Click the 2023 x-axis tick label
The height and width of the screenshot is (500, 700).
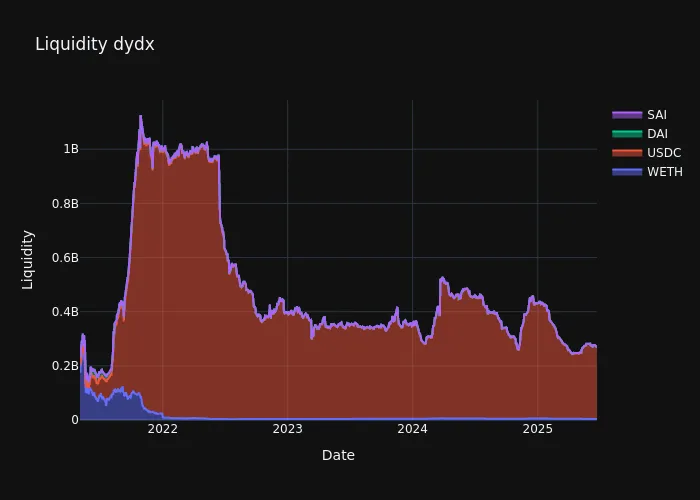pos(288,429)
